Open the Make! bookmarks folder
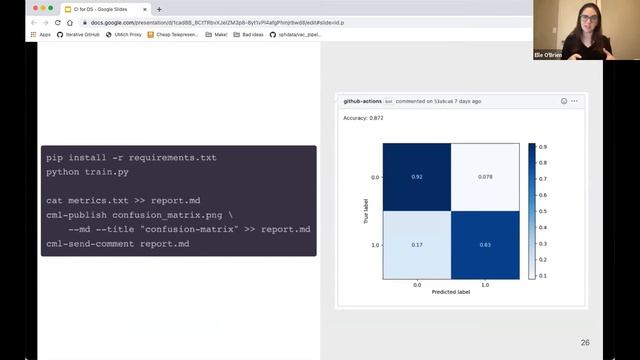 tap(216, 35)
